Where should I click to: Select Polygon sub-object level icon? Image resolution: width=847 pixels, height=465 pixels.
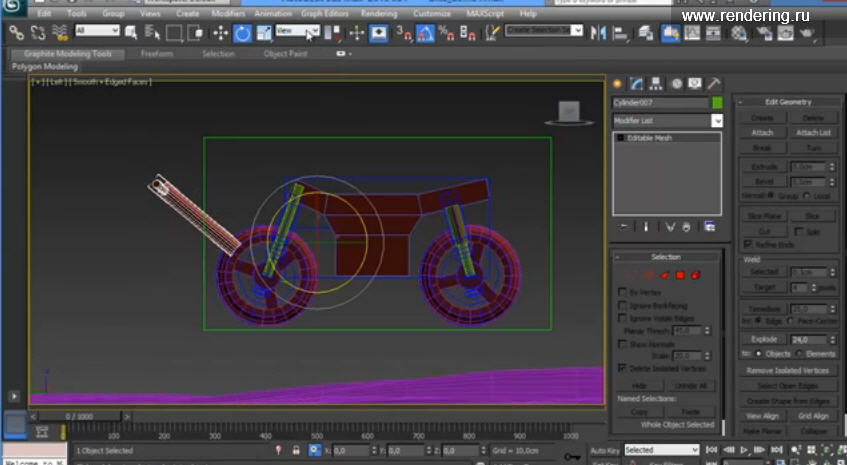[x=680, y=275]
